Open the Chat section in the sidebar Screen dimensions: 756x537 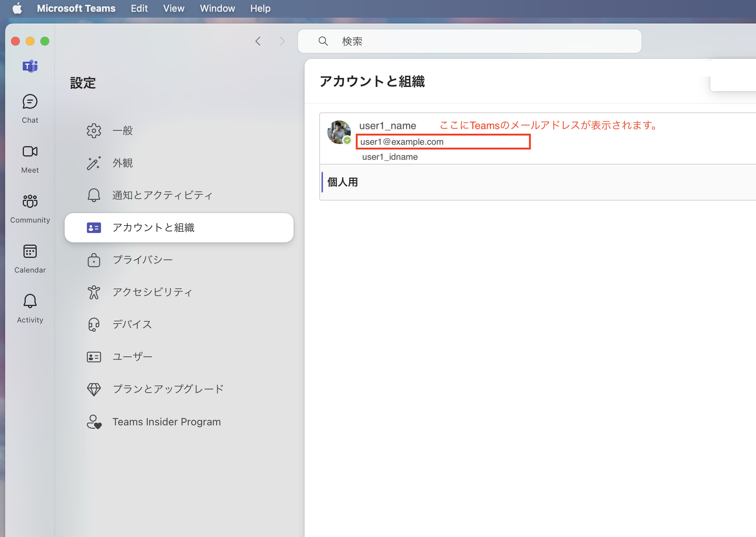(30, 109)
